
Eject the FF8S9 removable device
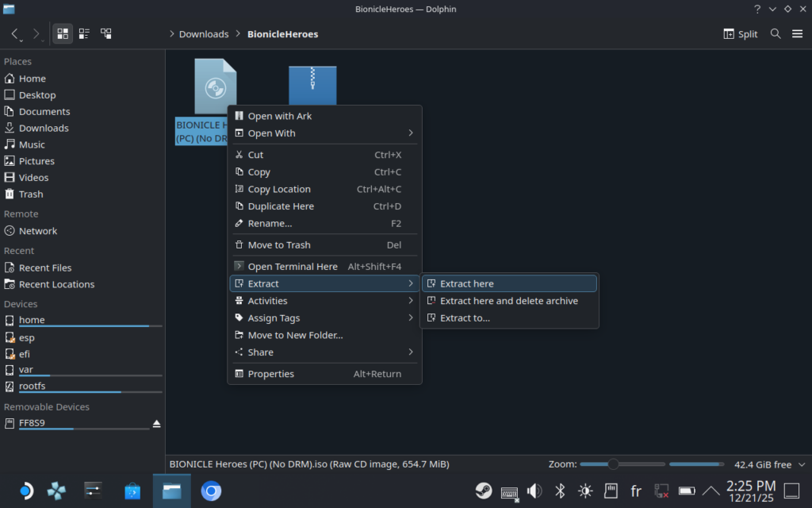click(156, 423)
